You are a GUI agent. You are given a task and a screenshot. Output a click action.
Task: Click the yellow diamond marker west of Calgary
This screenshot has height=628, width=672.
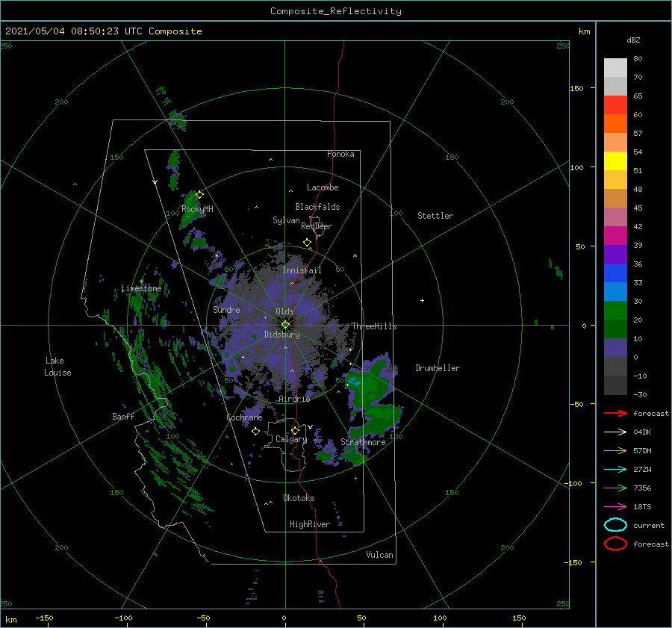coord(255,432)
